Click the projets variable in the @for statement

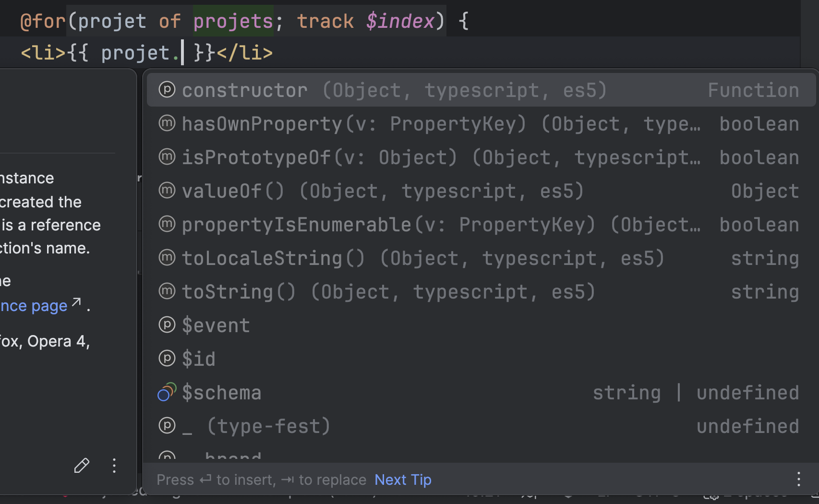(x=233, y=21)
